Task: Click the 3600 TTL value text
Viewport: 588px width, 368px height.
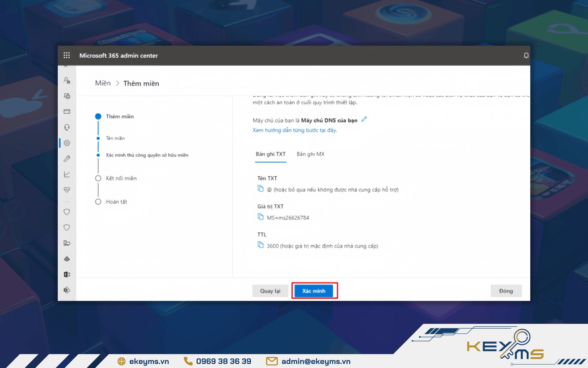Action: 322,246
